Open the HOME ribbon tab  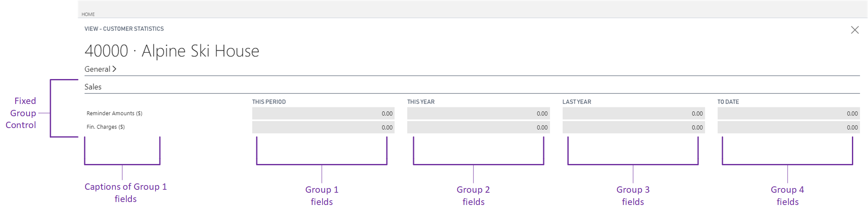(x=88, y=14)
